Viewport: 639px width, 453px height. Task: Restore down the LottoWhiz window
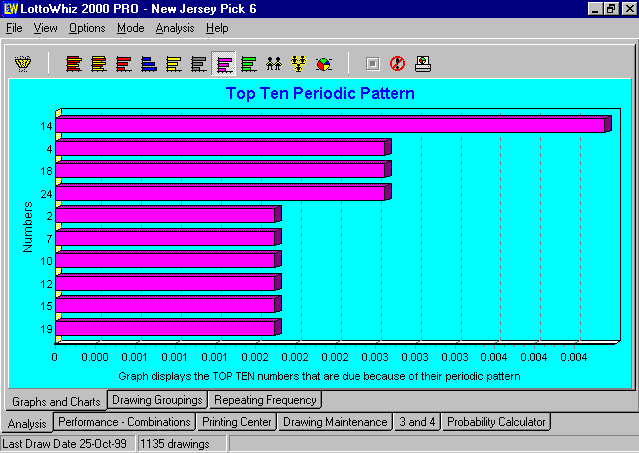(x=611, y=9)
